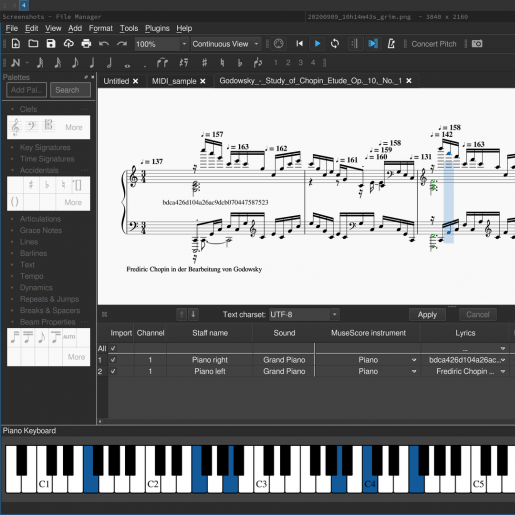Switch to the MIDI_sample tab
The width and height of the screenshot is (515, 515).
tap(174, 81)
